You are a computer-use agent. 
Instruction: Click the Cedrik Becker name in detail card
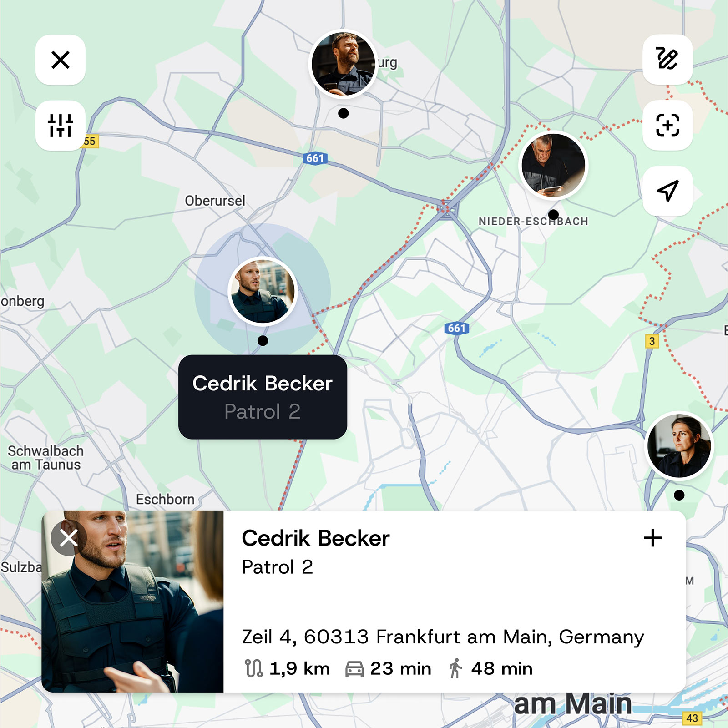click(x=316, y=538)
